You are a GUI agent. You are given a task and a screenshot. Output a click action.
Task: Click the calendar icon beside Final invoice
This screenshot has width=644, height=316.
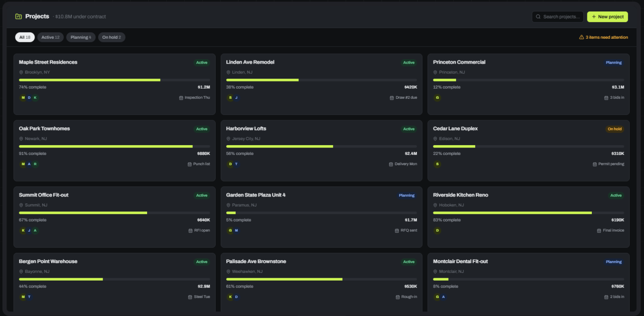[599, 231]
